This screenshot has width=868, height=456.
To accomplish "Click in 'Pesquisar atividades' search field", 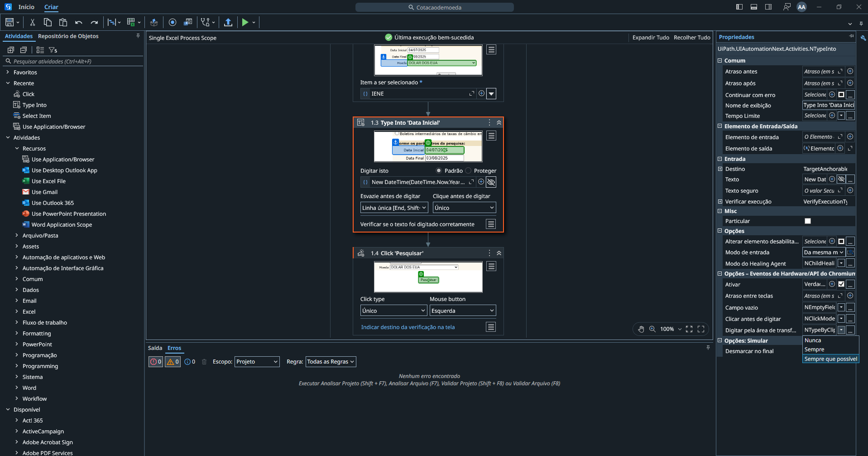I will point(72,61).
